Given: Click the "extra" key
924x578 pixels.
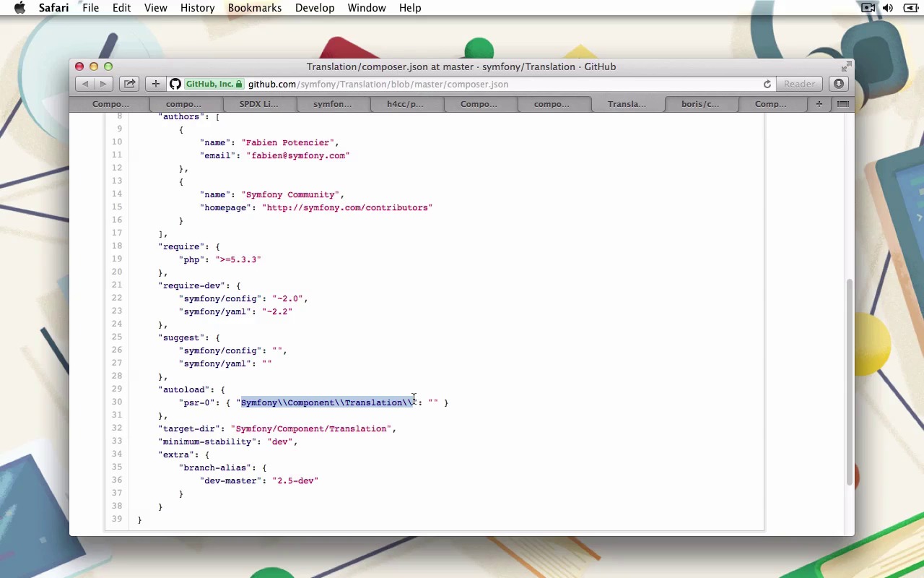Looking at the screenshot, I should (x=176, y=454).
